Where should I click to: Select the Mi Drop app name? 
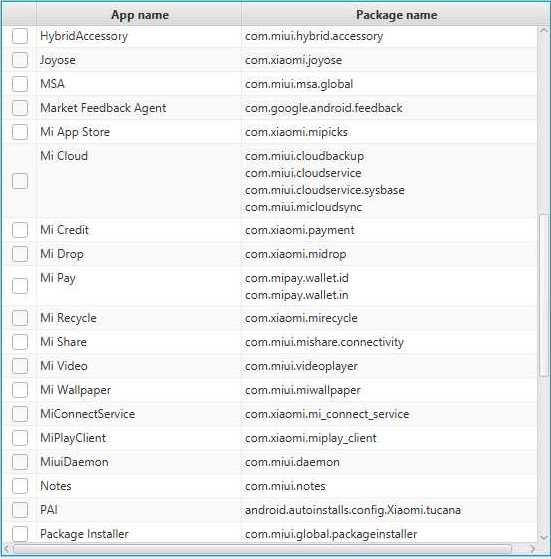pyautogui.click(x=62, y=254)
